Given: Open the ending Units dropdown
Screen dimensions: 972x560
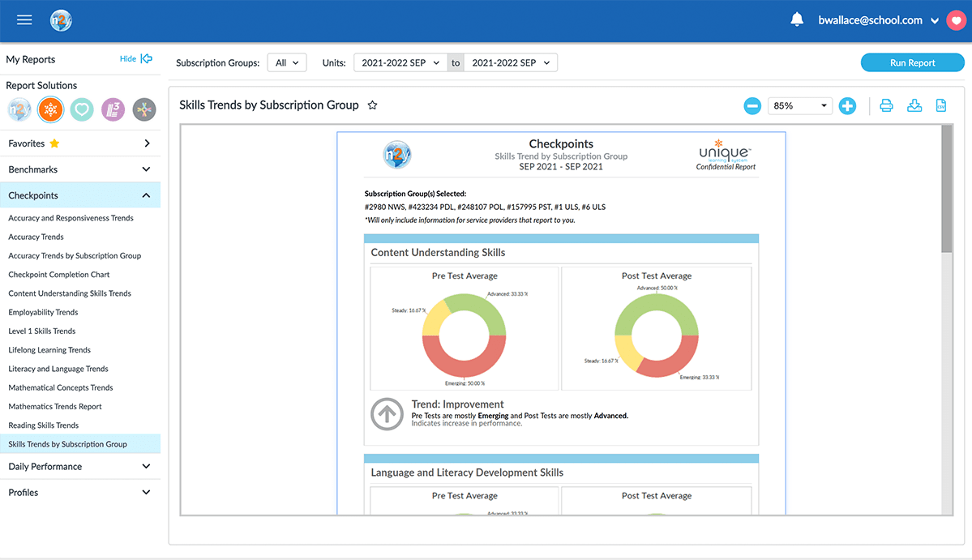Looking at the screenshot, I should coord(511,62).
